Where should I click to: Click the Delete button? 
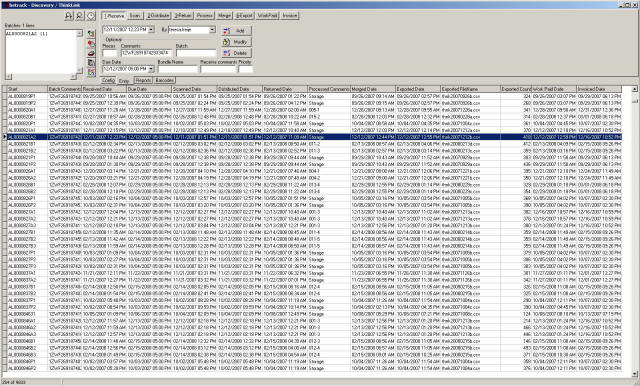pyautogui.click(x=236, y=53)
